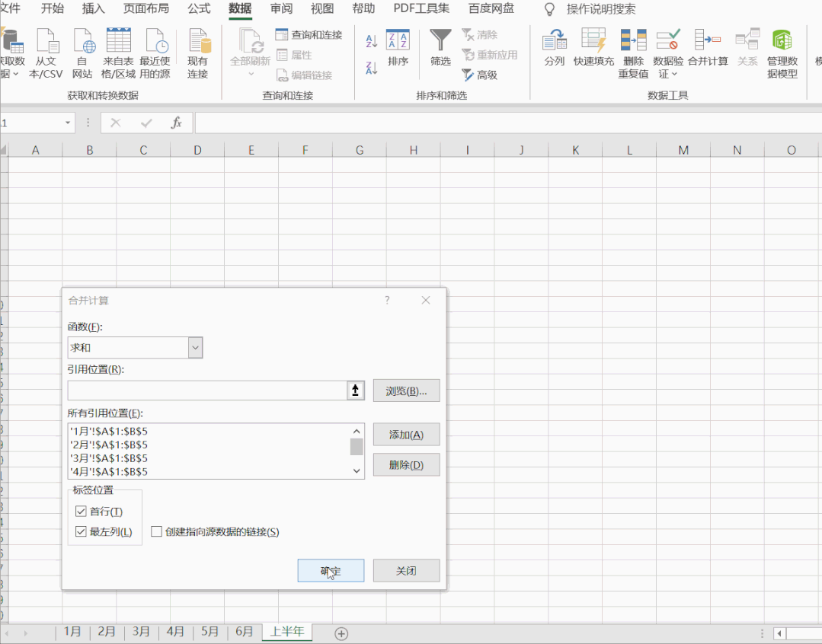822x644 pixels.
Task: Expand the 数据验证 dropdown arrow
Action: pos(674,74)
